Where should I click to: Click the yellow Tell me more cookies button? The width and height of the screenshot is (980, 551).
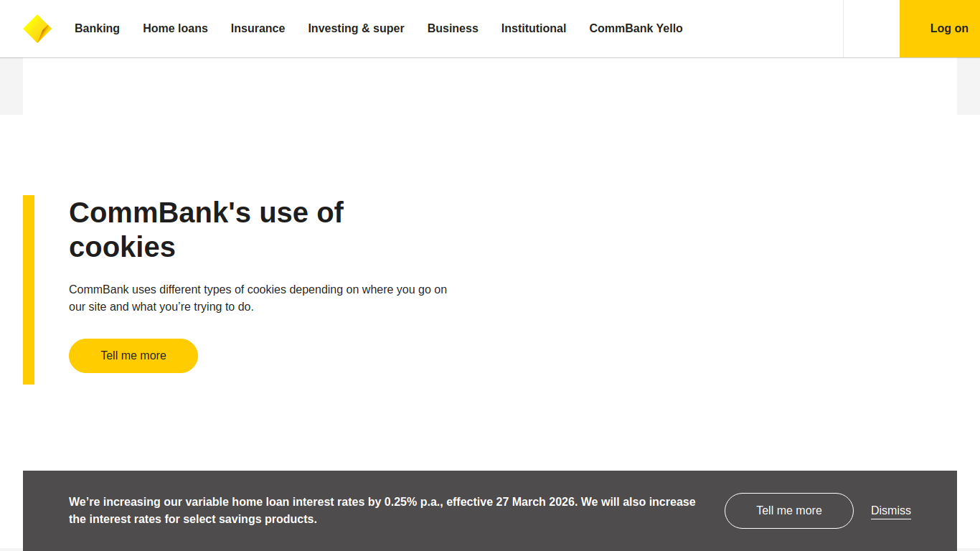[x=133, y=356]
